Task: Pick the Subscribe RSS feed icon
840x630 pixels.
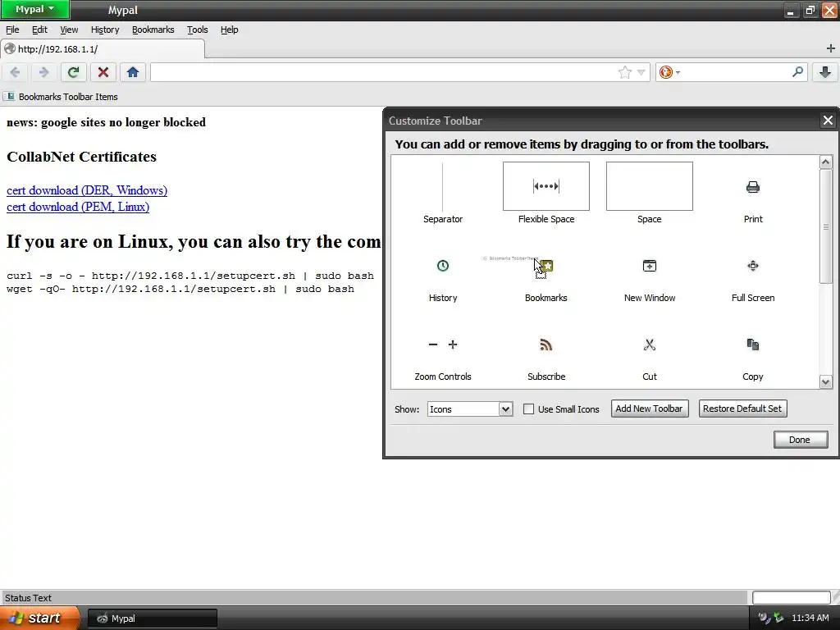Action: click(x=546, y=345)
